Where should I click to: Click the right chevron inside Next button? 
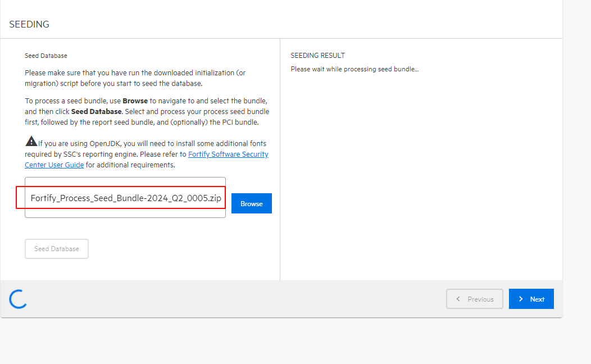tap(521, 299)
